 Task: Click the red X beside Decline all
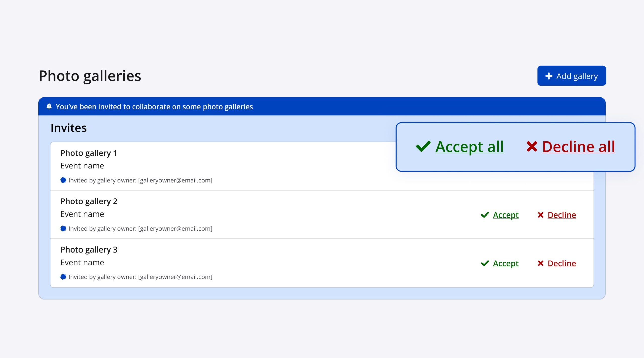(x=532, y=147)
